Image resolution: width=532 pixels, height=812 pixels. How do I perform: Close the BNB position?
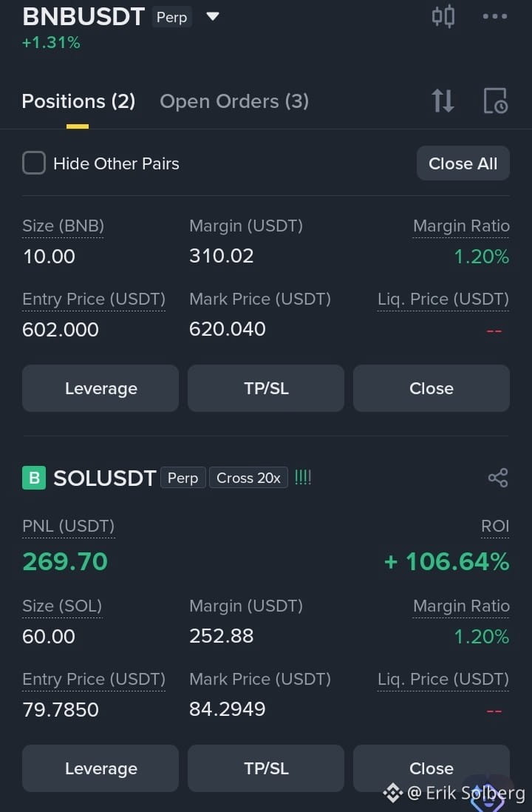[x=432, y=388]
